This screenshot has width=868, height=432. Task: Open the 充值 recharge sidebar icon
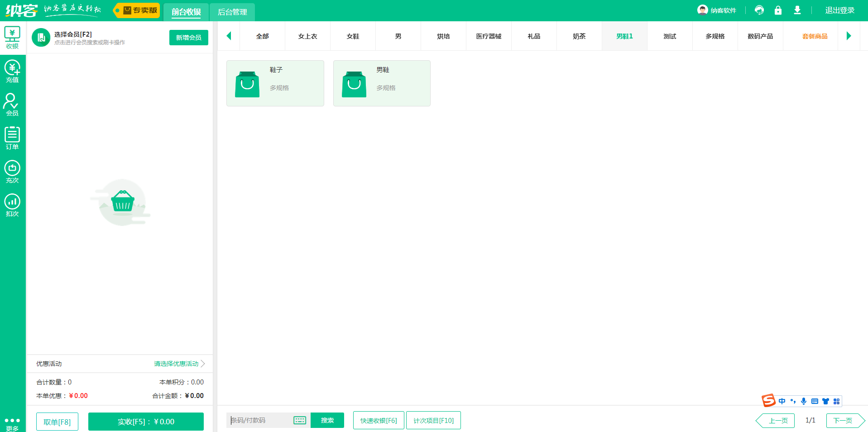tap(12, 71)
